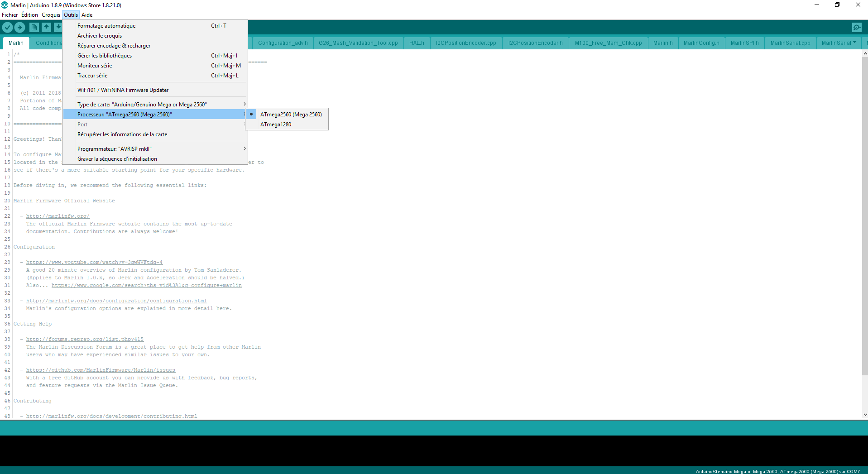Click the board and COM7 status text
The width and height of the screenshot is (868, 474).
(778, 471)
